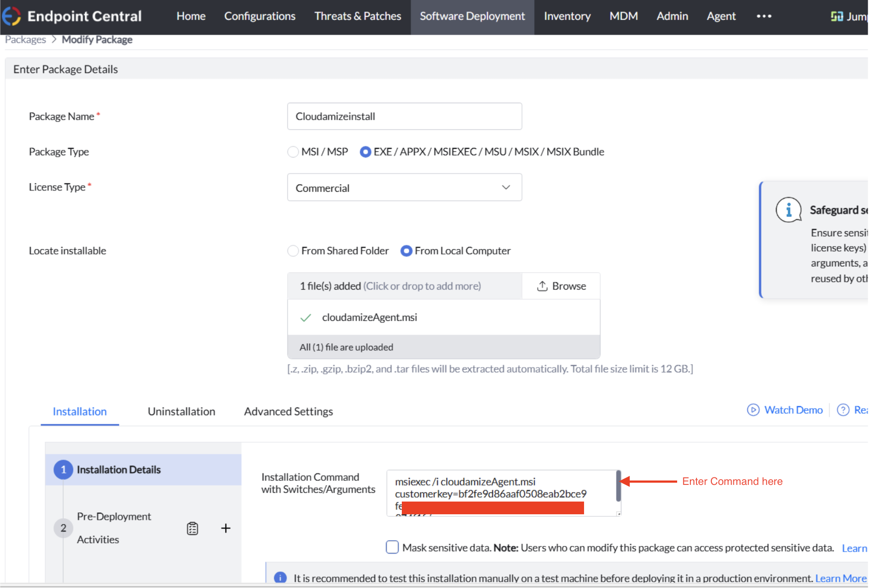Open the Pre-Deployment Activities step
This screenshot has width=873, height=588.
coord(114,528)
